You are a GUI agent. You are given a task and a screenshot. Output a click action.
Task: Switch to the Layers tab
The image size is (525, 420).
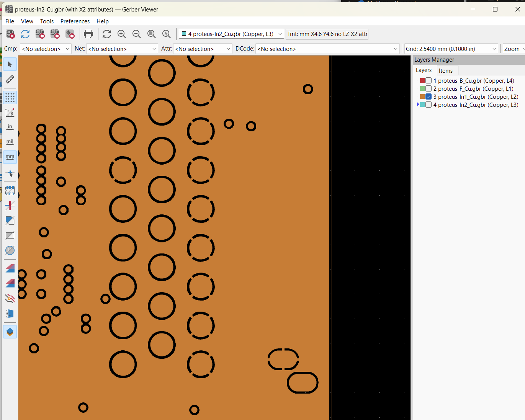[424, 70]
